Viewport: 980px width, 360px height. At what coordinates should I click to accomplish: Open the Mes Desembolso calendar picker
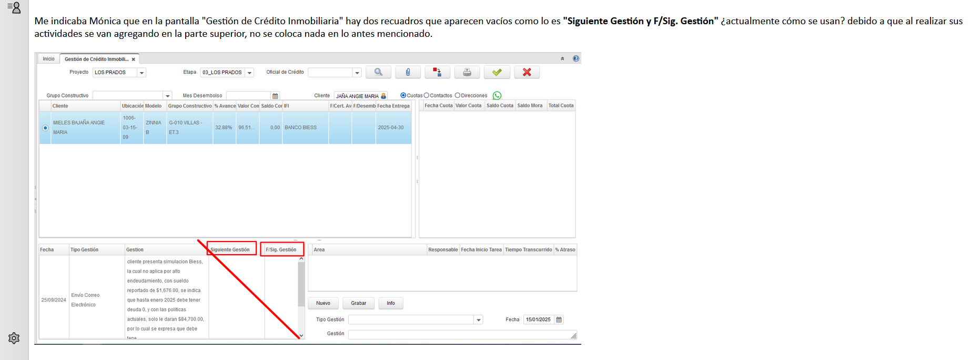[x=275, y=96]
